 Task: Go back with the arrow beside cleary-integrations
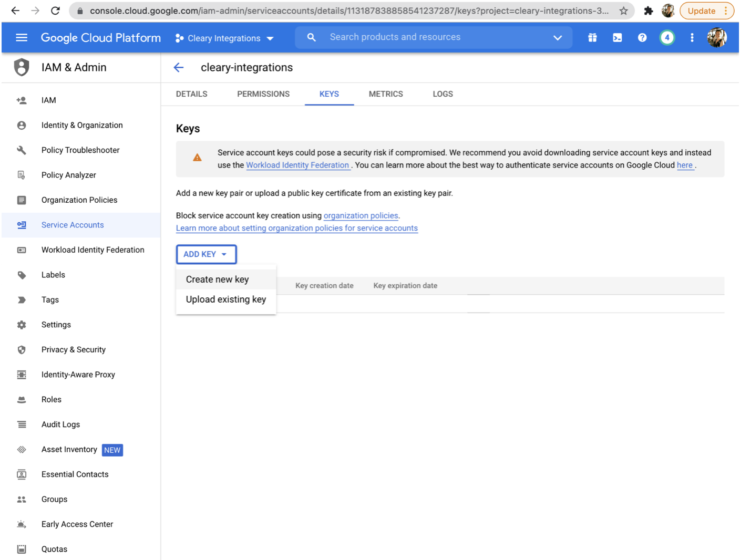pyautogui.click(x=179, y=67)
